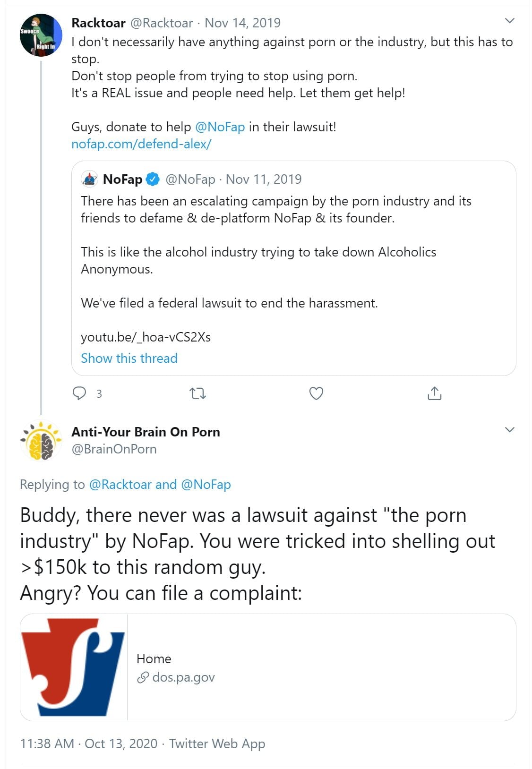Expand the chevron menu on BrainOnPorn's reply

click(x=509, y=430)
